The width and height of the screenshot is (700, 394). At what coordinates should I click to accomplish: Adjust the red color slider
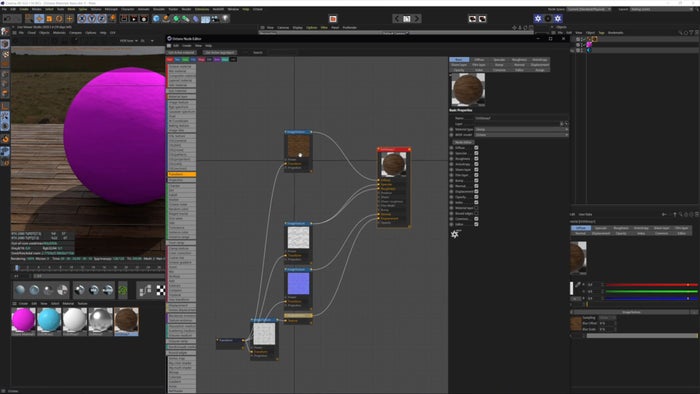pyautogui.click(x=652, y=285)
